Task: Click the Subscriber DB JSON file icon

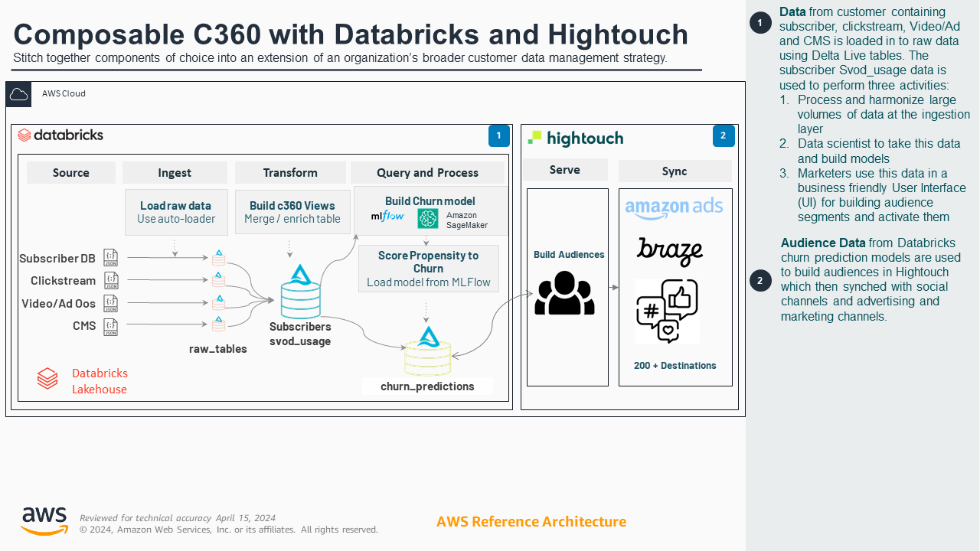Action: [x=111, y=258]
